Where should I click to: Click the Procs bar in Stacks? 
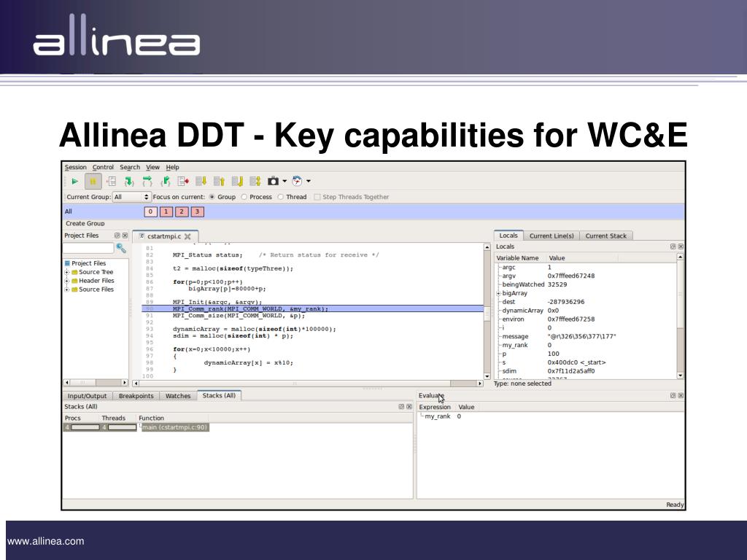[85, 427]
